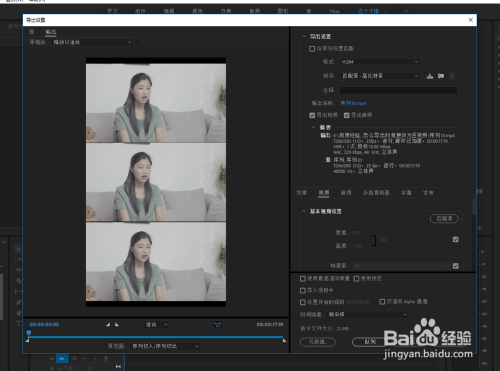
Task: Click the blue export timeline range bar
Action: [x=156, y=337]
